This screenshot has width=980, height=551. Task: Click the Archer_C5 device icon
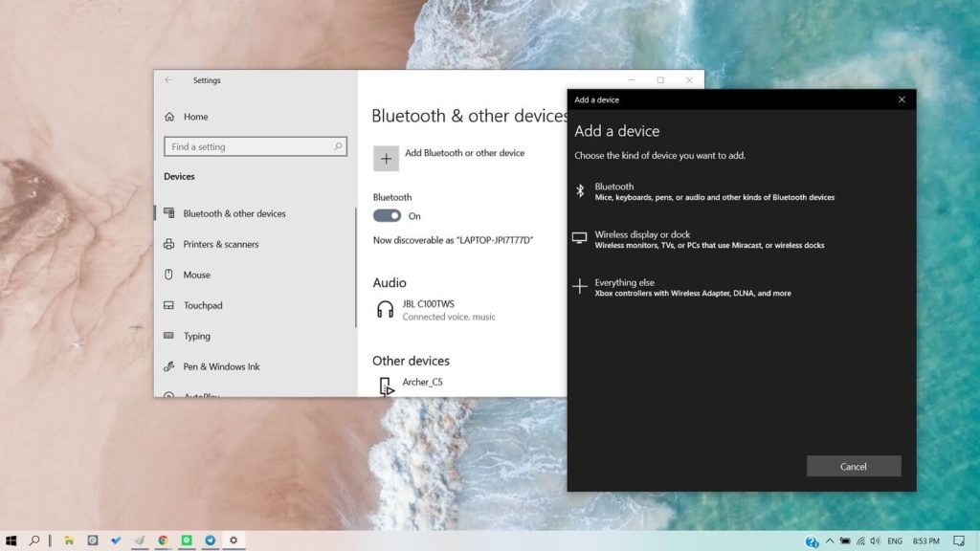click(x=386, y=386)
